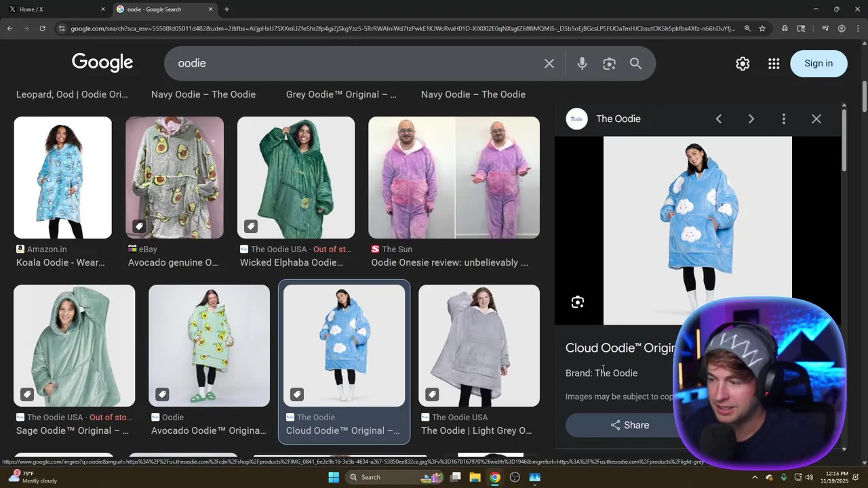Open the media controls toolbar icon
Image resolution: width=868 pixels, height=488 pixels.
tap(825, 28)
